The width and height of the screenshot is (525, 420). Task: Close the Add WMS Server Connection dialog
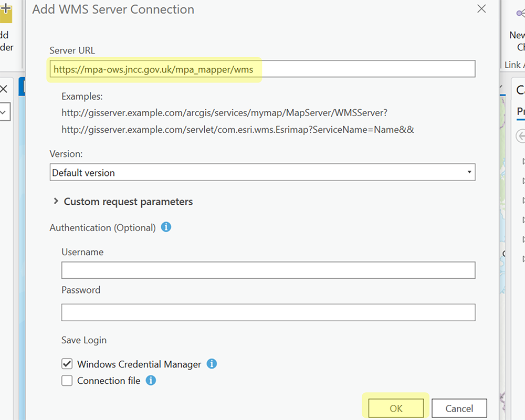tap(481, 9)
